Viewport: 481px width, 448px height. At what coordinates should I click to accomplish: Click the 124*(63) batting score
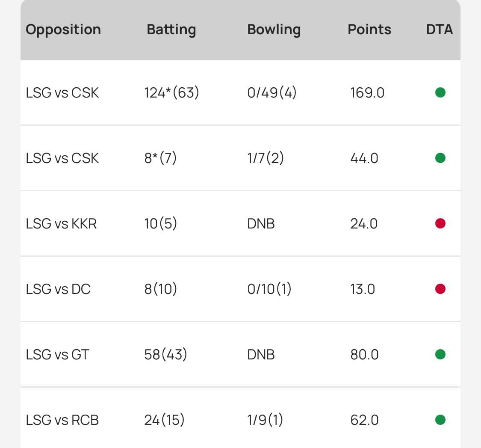click(171, 93)
